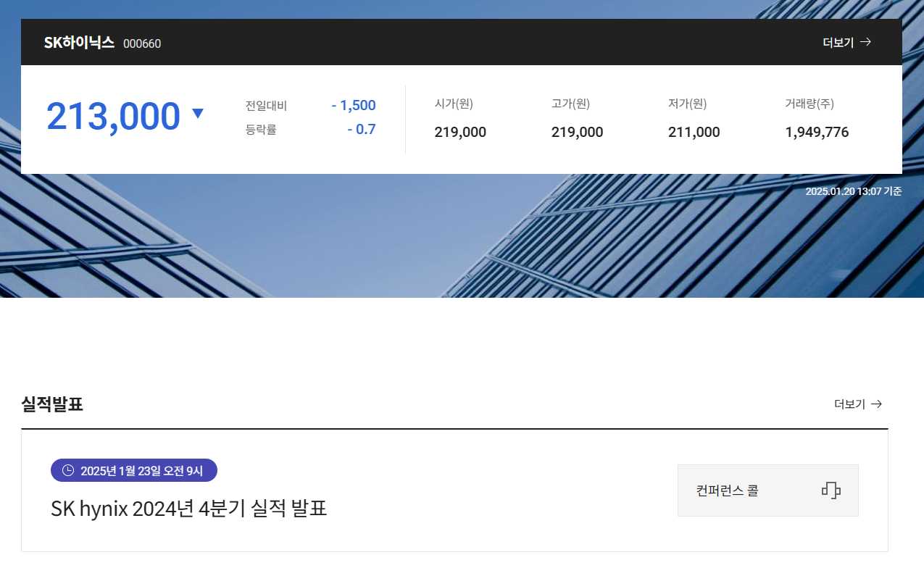
Task: Select the 2025년 1월 23일 오전 9시 badge
Action: click(x=134, y=470)
